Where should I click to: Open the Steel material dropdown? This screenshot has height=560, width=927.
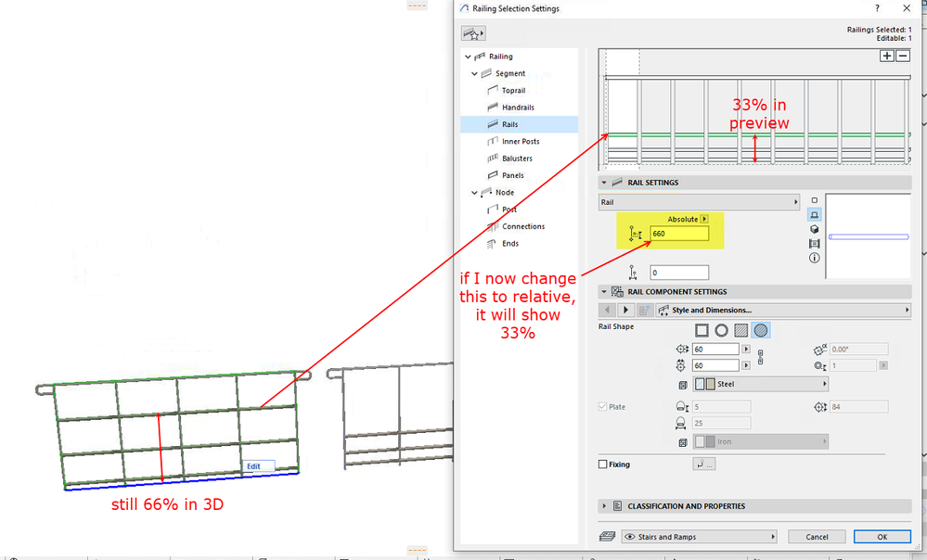point(760,384)
